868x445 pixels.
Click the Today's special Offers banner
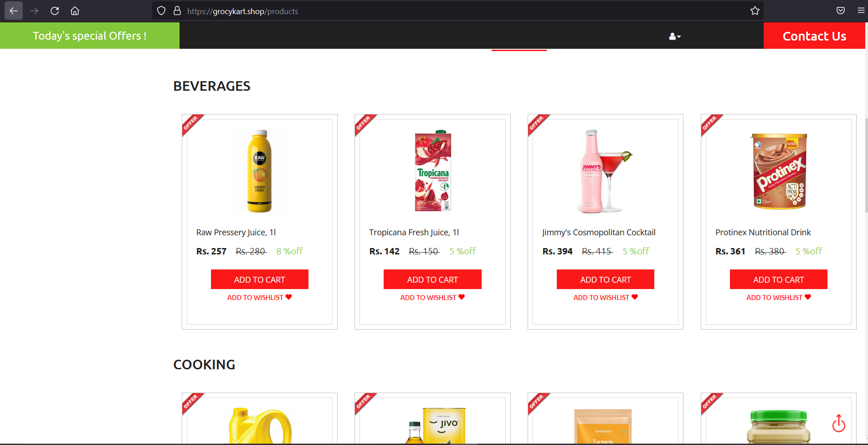pos(89,36)
